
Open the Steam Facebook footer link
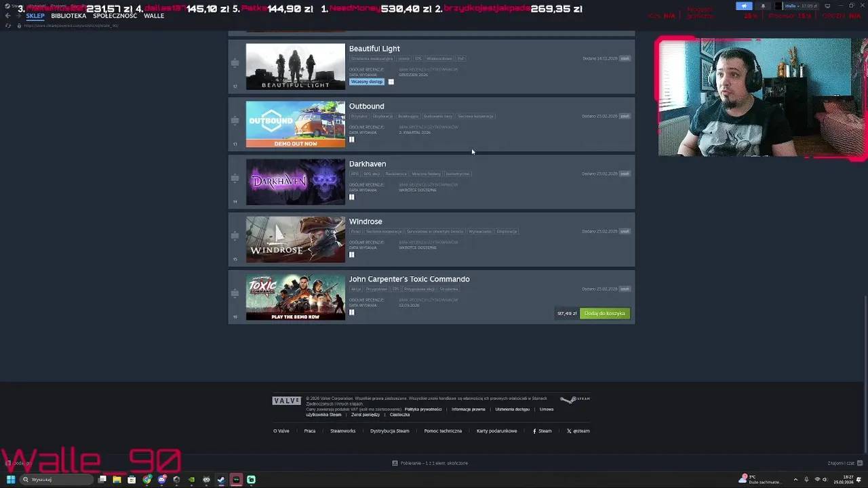click(542, 431)
